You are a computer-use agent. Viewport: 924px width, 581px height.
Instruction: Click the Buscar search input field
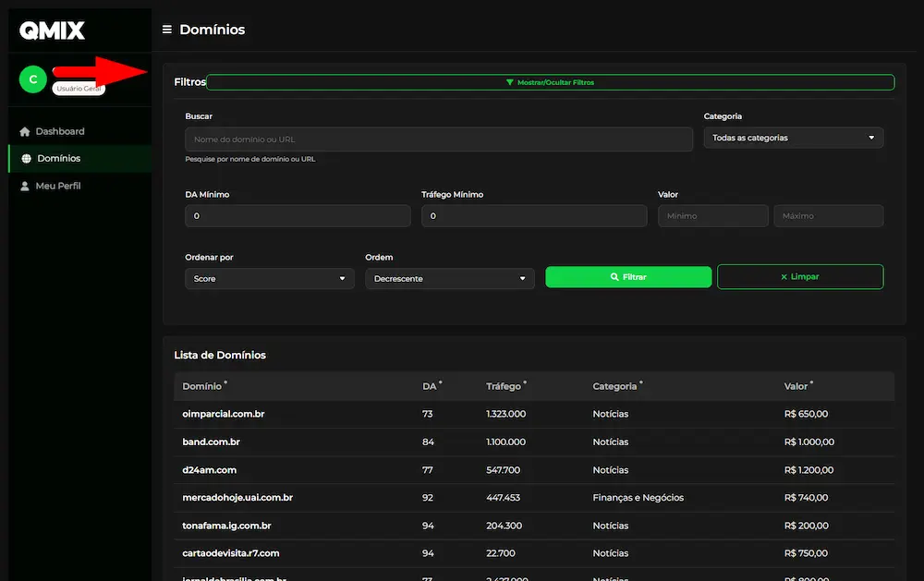[x=439, y=139]
